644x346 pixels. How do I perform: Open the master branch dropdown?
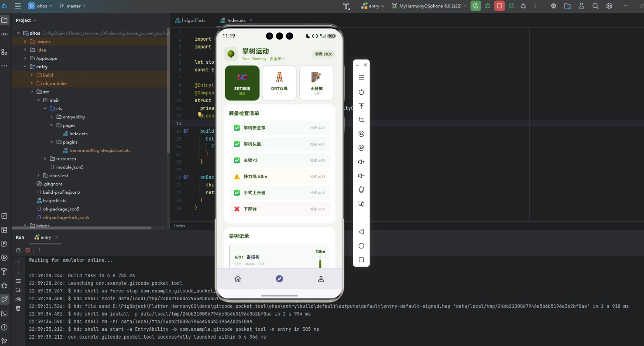[x=73, y=6]
